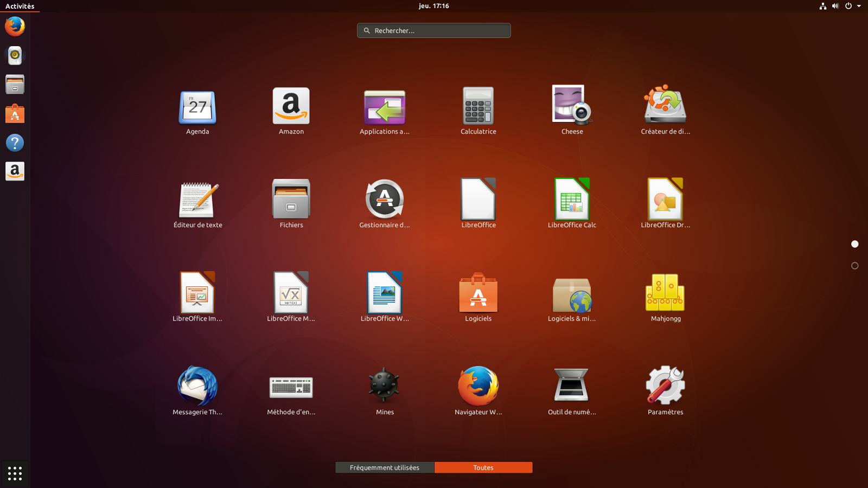Launch the LibreOffice start center
This screenshot has width=868, height=488.
478,199
